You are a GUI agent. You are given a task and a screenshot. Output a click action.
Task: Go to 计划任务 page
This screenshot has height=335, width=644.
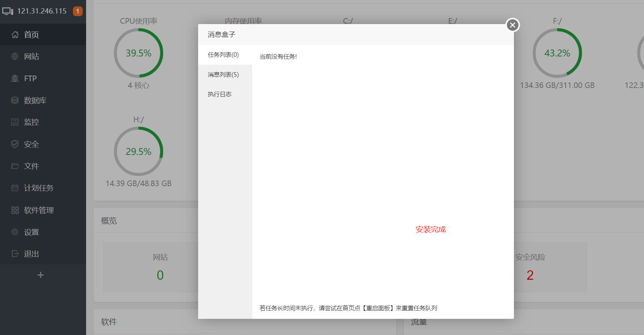point(43,188)
